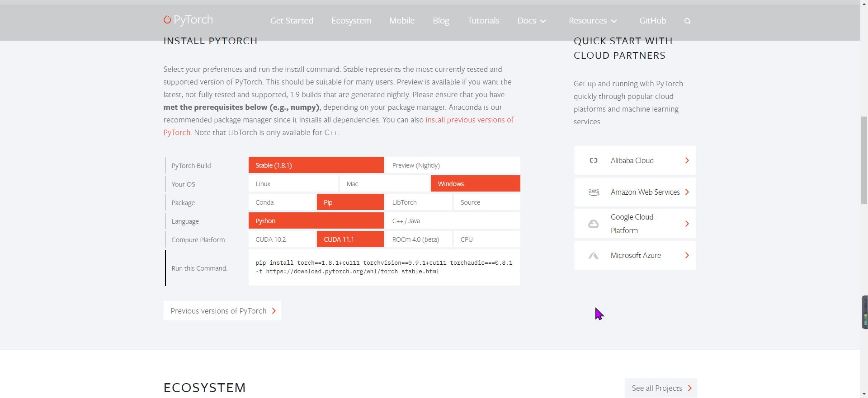The height and width of the screenshot is (398, 868).
Task: Choose Linux as your OS
Action: tap(293, 183)
